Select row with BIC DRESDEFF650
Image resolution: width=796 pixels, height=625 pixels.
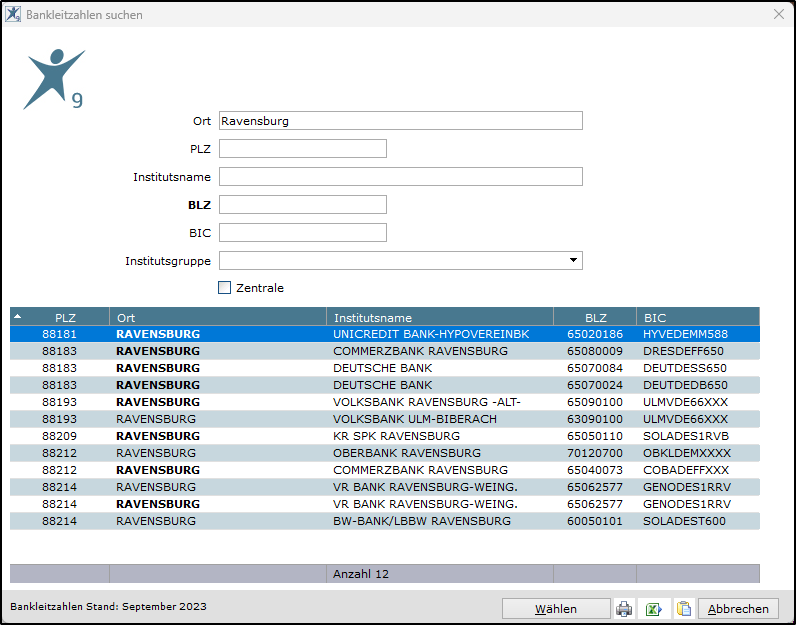385,351
